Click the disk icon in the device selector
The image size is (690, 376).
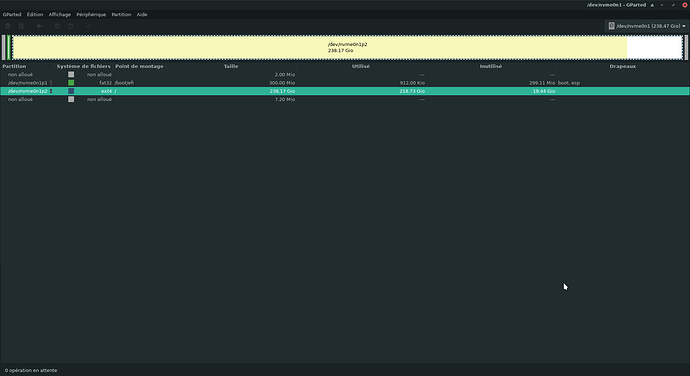(611, 26)
